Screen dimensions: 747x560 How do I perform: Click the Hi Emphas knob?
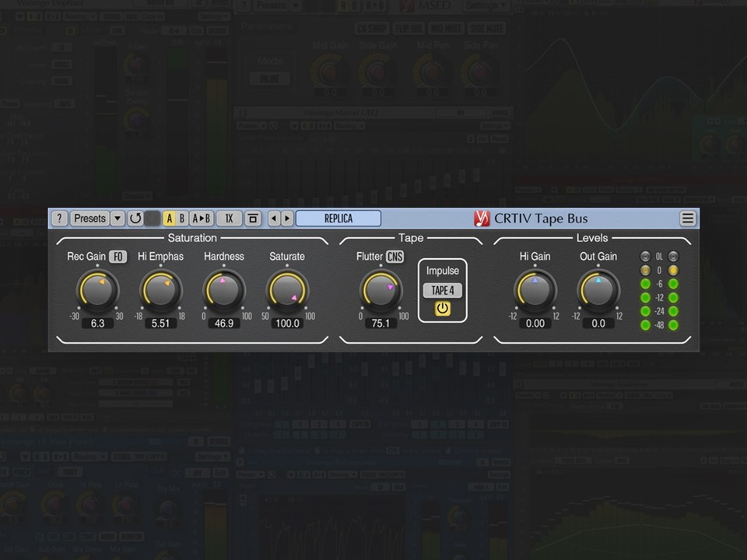(x=160, y=290)
